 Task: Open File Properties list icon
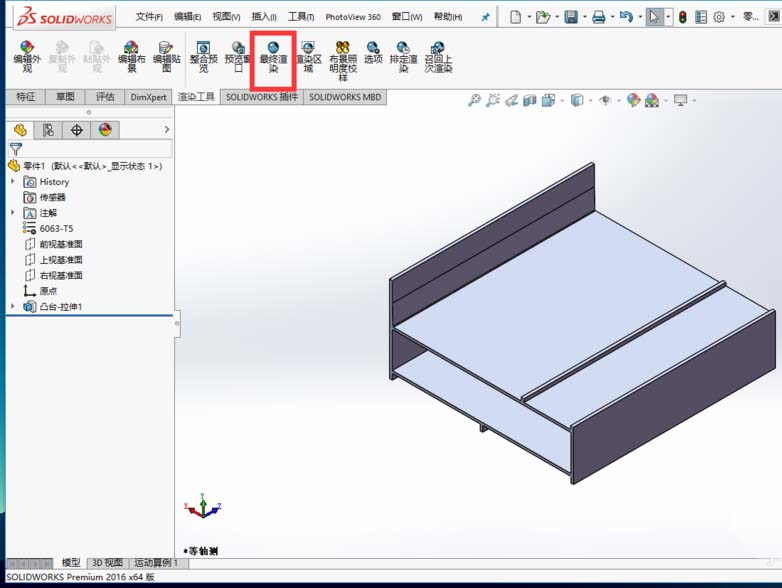click(701, 17)
